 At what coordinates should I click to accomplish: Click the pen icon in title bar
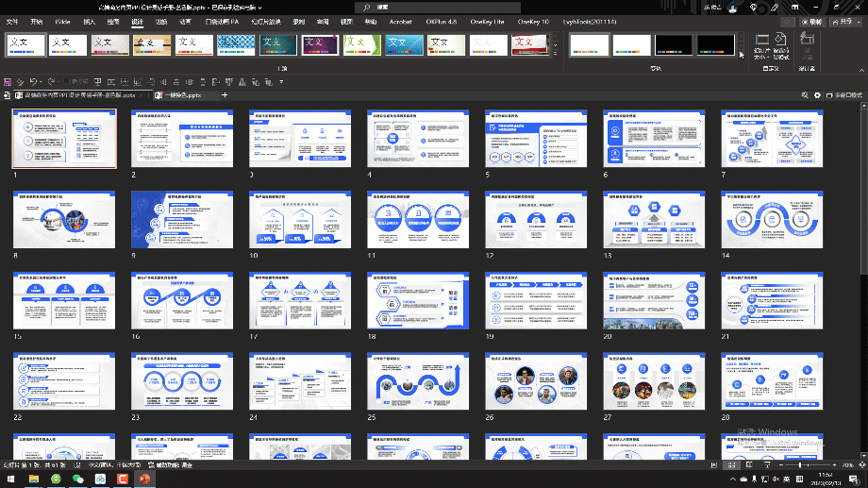click(774, 8)
